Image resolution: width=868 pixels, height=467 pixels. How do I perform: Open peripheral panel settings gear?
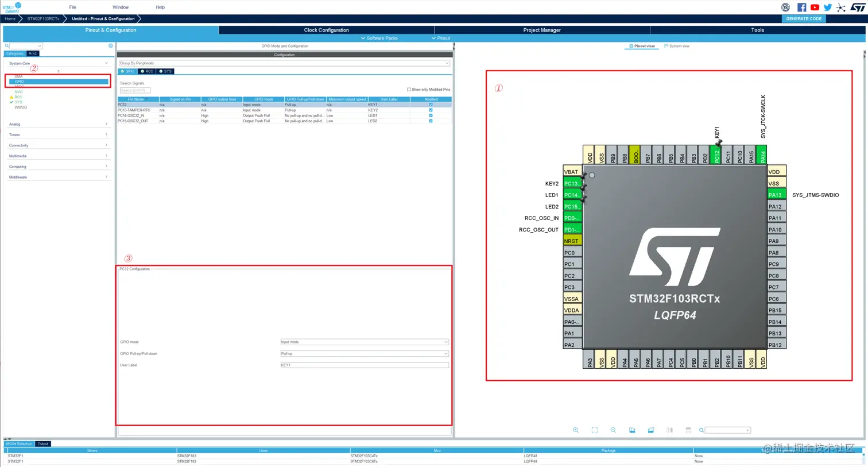[x=111, y=46]
